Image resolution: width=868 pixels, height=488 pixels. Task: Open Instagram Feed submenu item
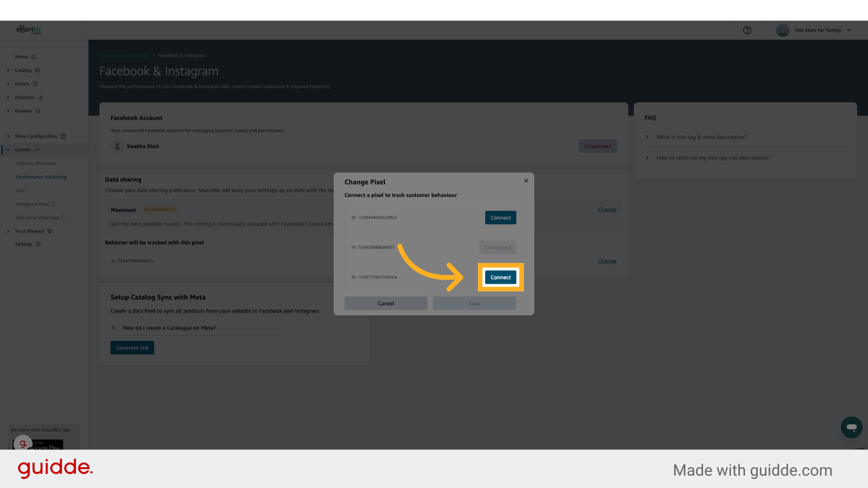(x=32, y=204)
